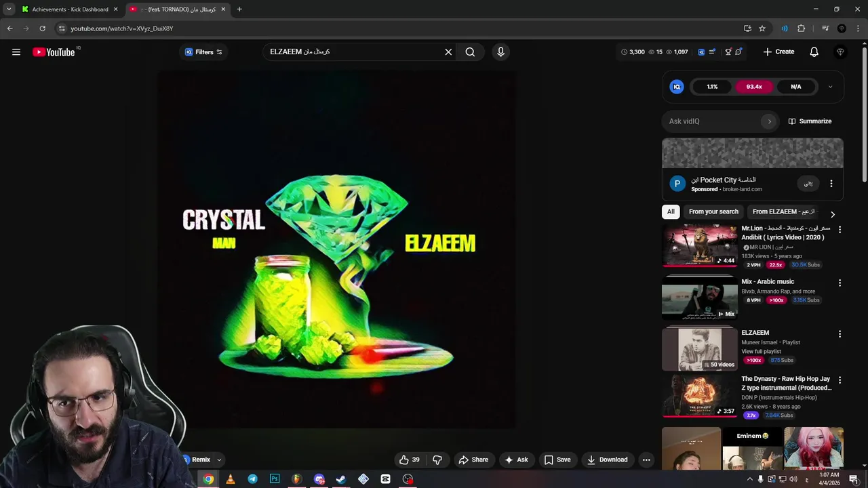
Task: Like the video with thumbs up
Action: click(409, 460)
